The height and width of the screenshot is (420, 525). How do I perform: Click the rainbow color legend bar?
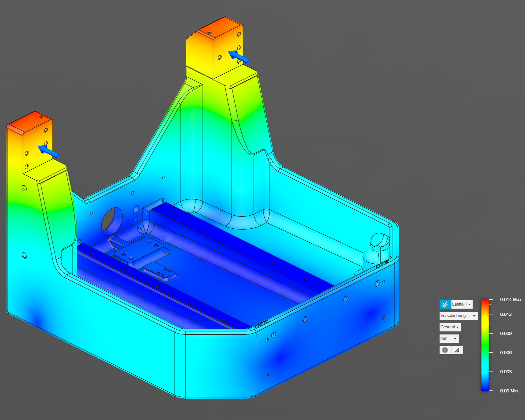pyautogui.click(x=485, y=345)
